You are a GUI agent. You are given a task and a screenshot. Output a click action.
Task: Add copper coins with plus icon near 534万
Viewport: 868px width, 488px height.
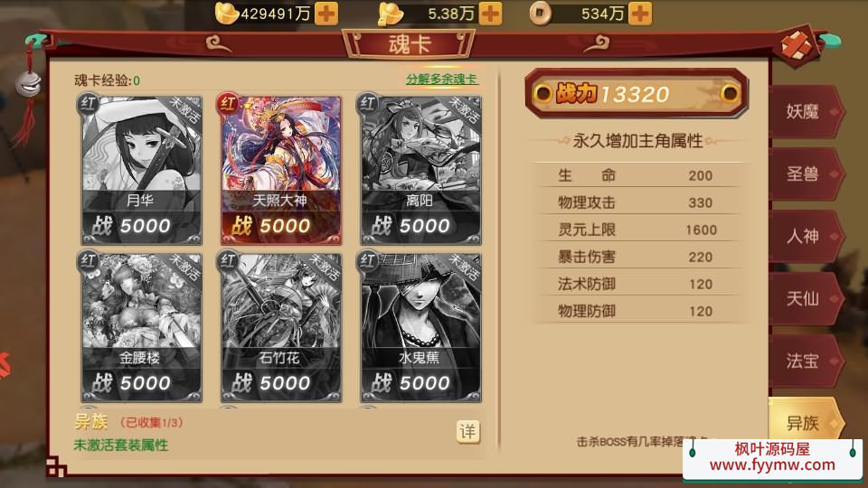click(x=640, y=14)
